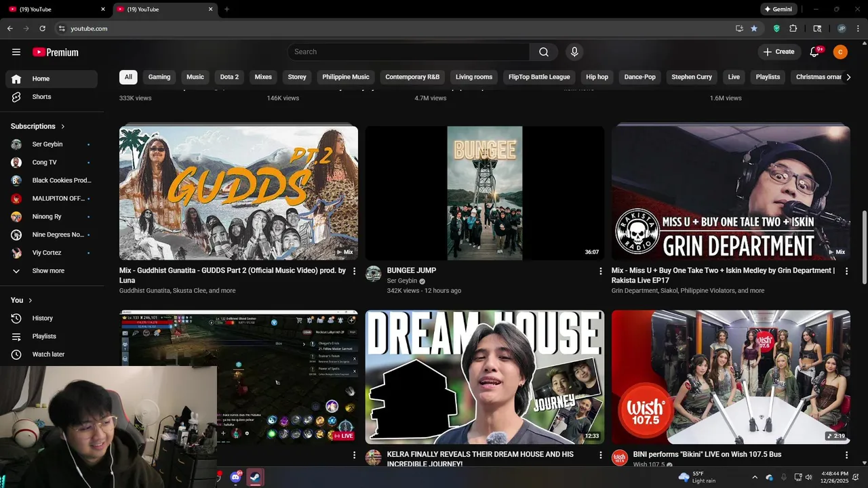The height and width of the screenshot is (488, 868).
Task: Open the BUNGEE JUMP video thumbnail
Action: click(x=485, y=193)
